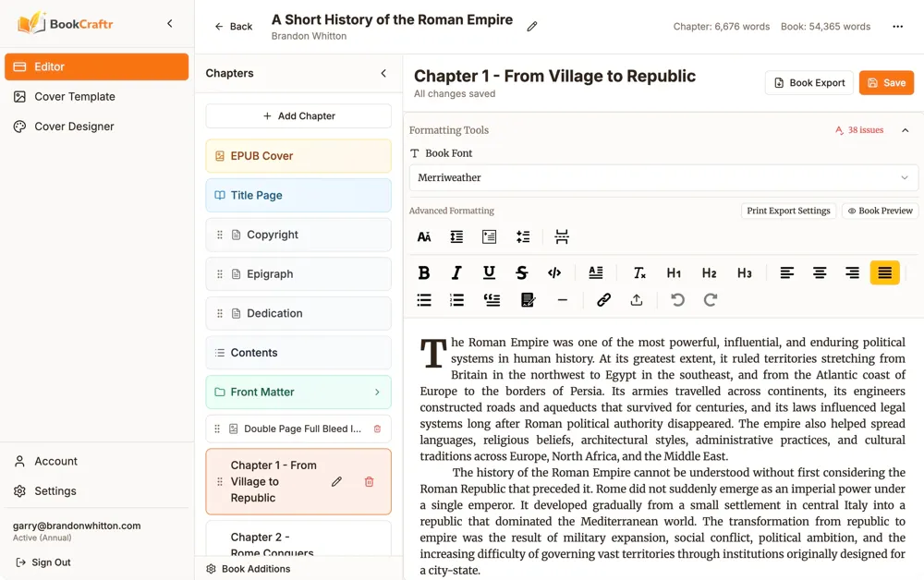Click the font size AA icon
Viewport: 924px width, 580px height.
coord(424,236)
